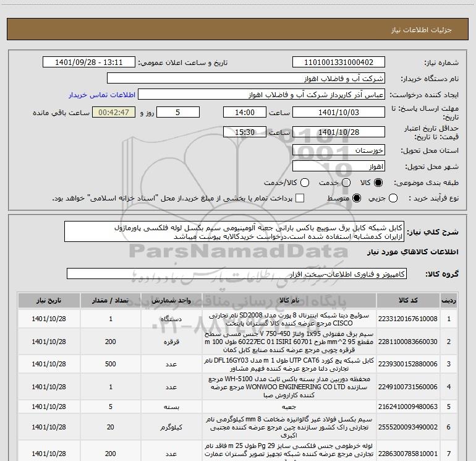Screen dimensions: 476x461
Task: Select product code 2239300152880006
Action: (x=408, y=364)
